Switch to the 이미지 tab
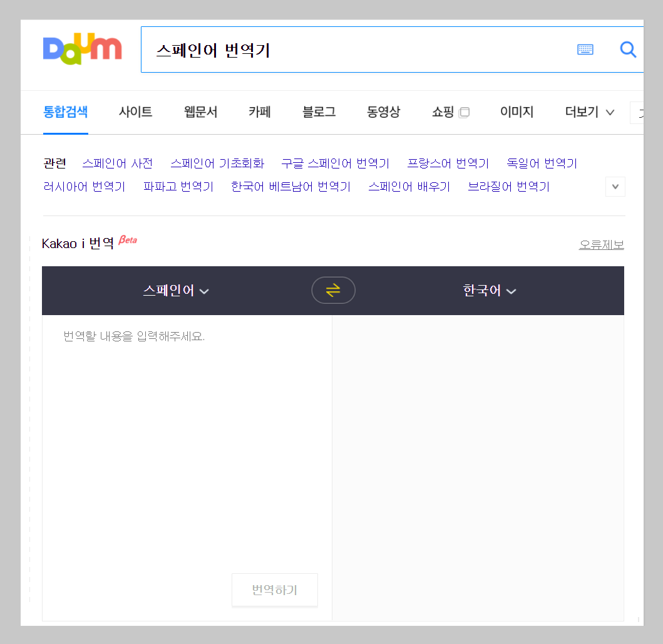The image size is (663, 644). pyautogui.click(x=517, y=112)
